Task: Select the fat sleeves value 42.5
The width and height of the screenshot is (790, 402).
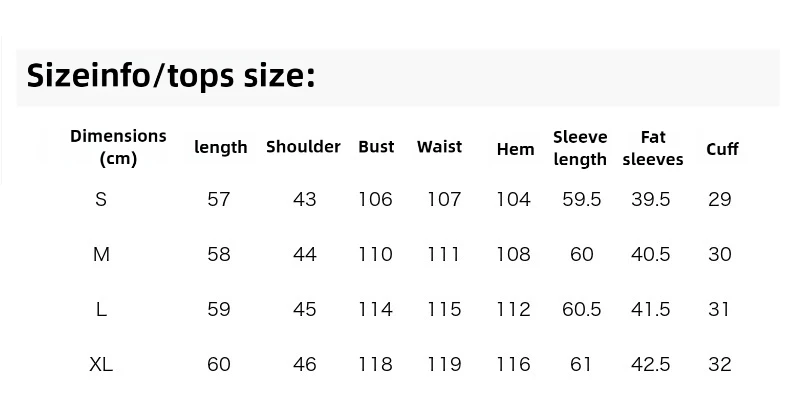Action: point(650,364)
